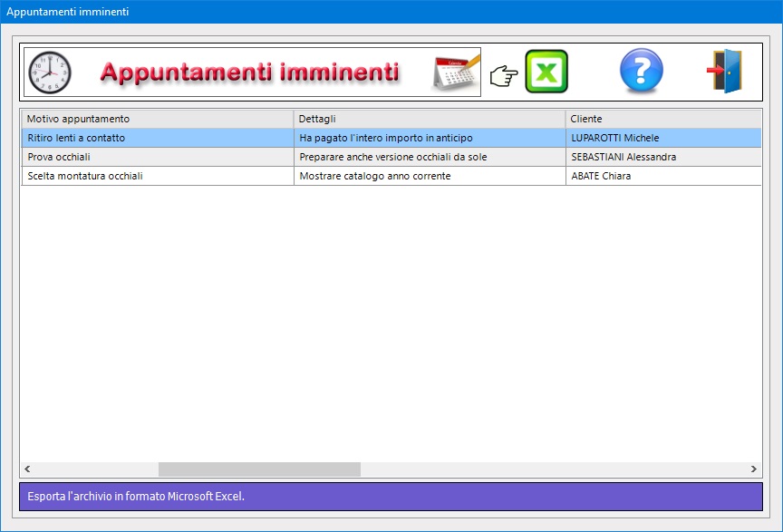Viewport: 783px width, 532px height.
Task: Click 'Ha pagato l'intero importo in anticipo'
Action: pyautogui.click(x=430, y=138)
